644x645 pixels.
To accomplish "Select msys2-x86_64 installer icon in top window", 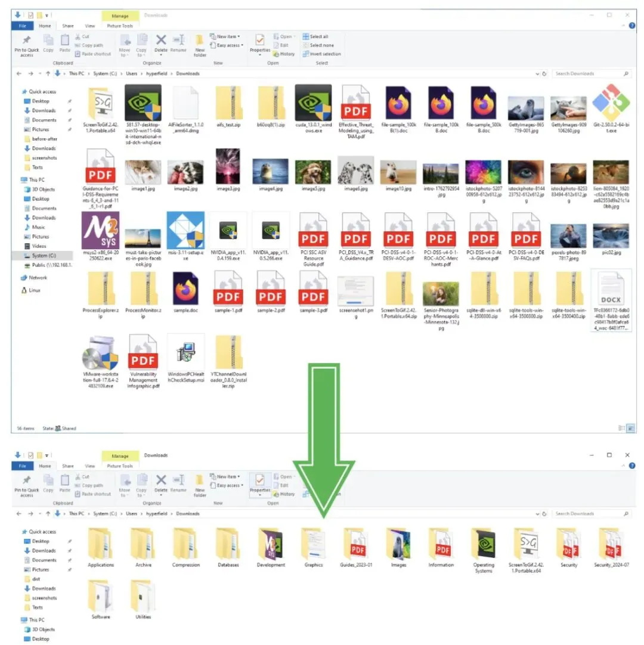I will tap(100, 230).
